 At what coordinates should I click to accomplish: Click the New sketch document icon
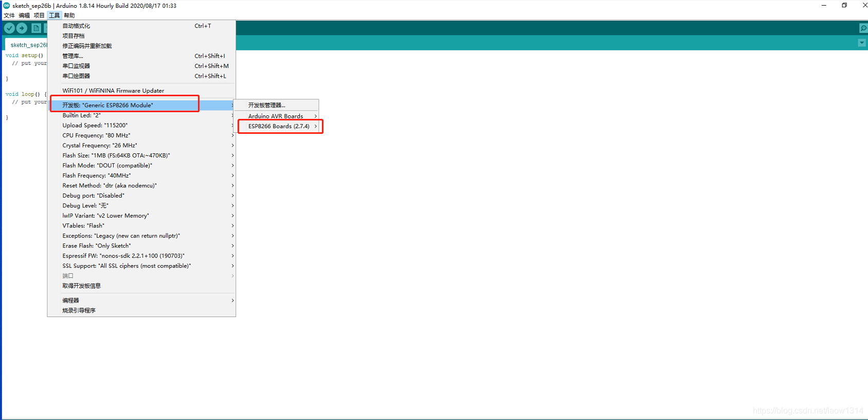click(x=36, y=28)
